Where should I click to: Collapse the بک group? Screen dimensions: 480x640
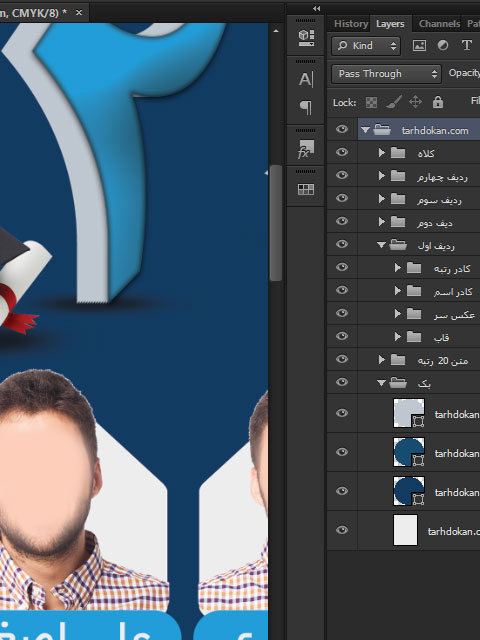381,383
